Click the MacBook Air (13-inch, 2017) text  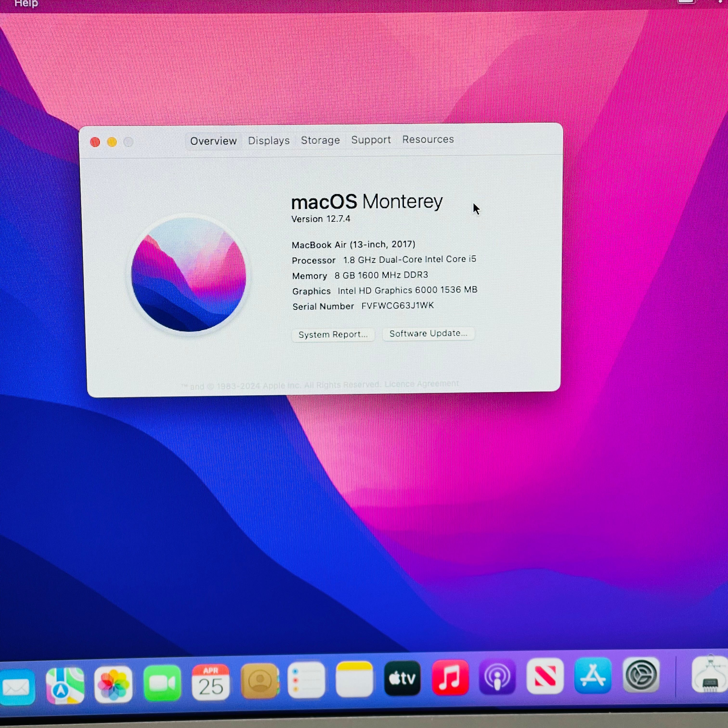point(353,245)
